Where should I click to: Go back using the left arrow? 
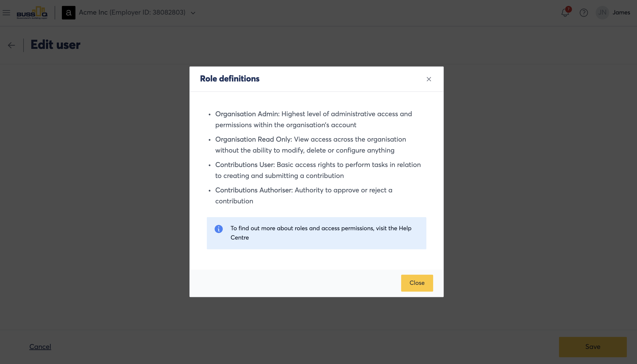tap(11, 45)
